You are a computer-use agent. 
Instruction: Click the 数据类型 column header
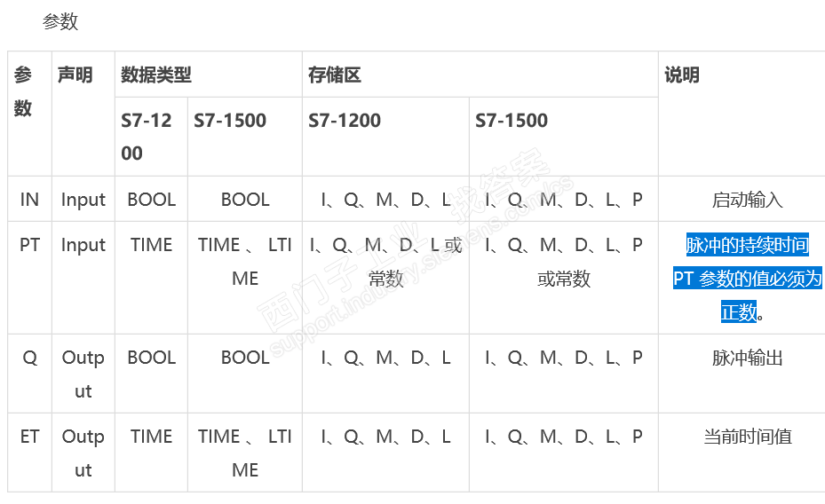(x=156, y=75)
